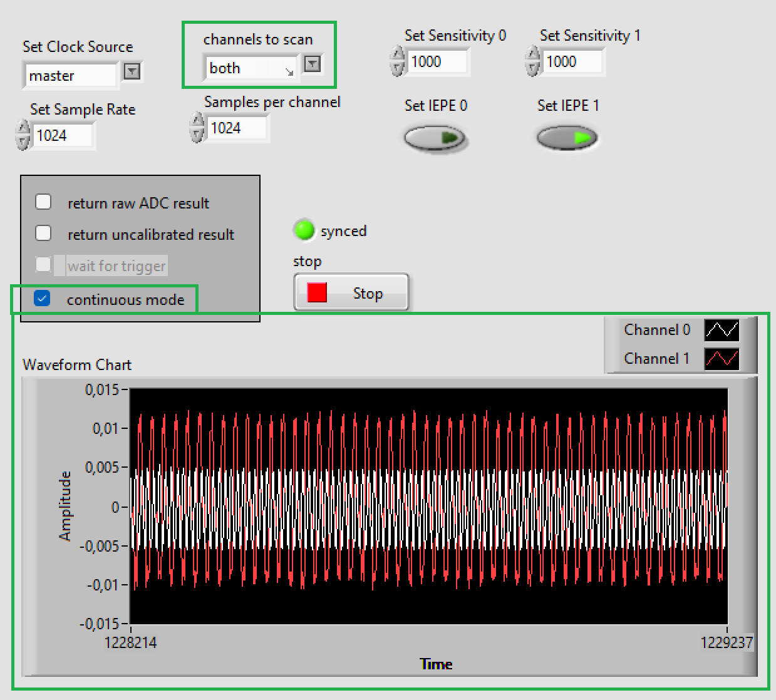Image resolution: width=776 pixels, height=700 pixels.
Task: Click the Set IEPE 0 label
Action: (x=436, y=106)
